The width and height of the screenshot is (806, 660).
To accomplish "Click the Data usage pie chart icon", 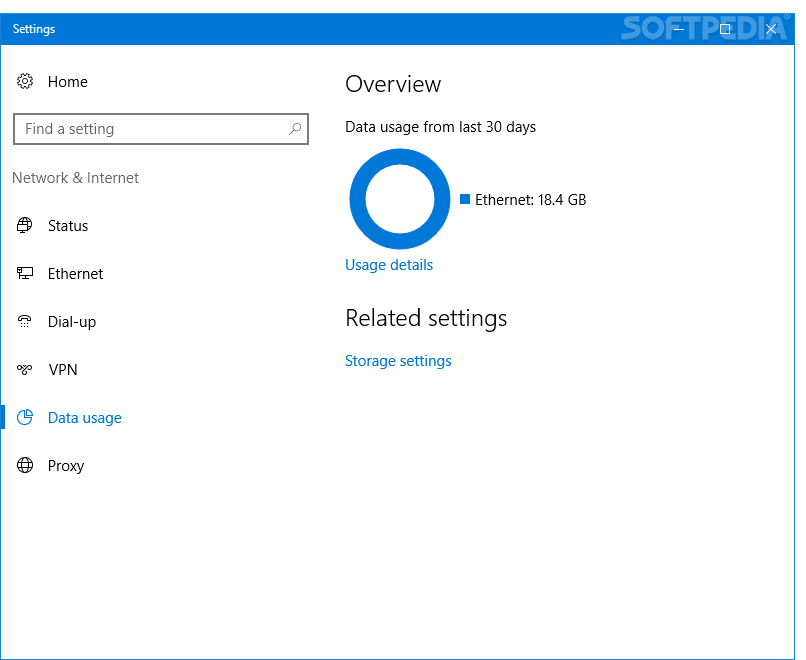I will [x=25, y=417].
